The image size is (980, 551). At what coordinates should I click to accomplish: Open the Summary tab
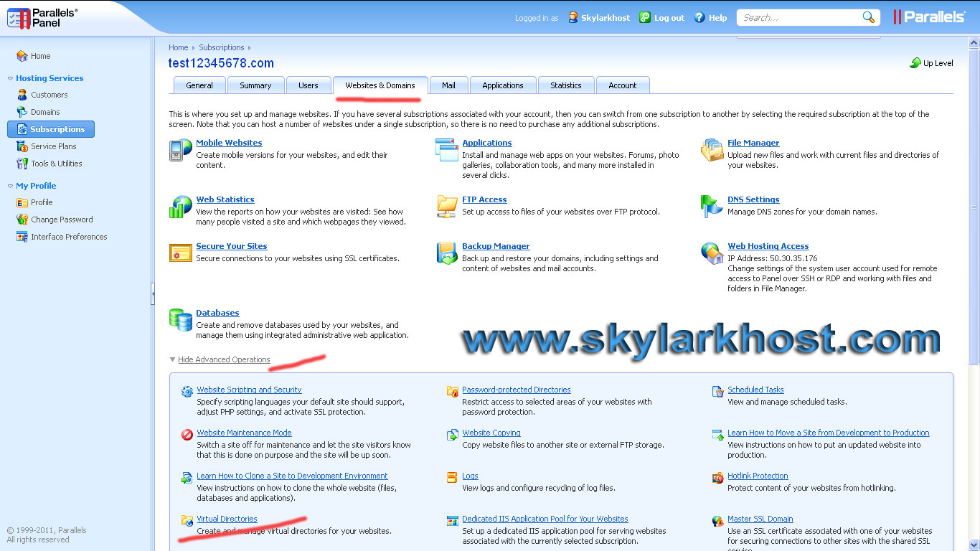pos(255,85)
